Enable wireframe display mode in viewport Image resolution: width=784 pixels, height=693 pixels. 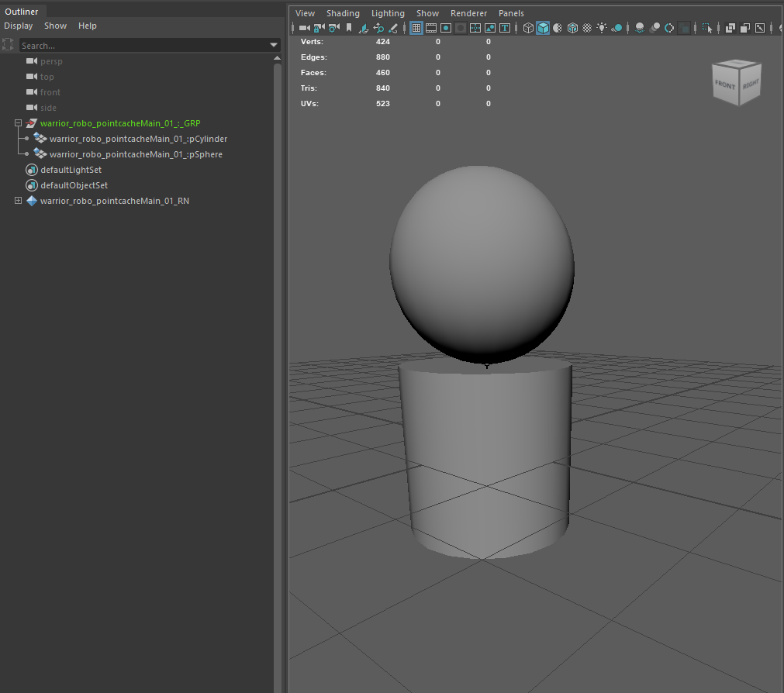coord(528,28)
